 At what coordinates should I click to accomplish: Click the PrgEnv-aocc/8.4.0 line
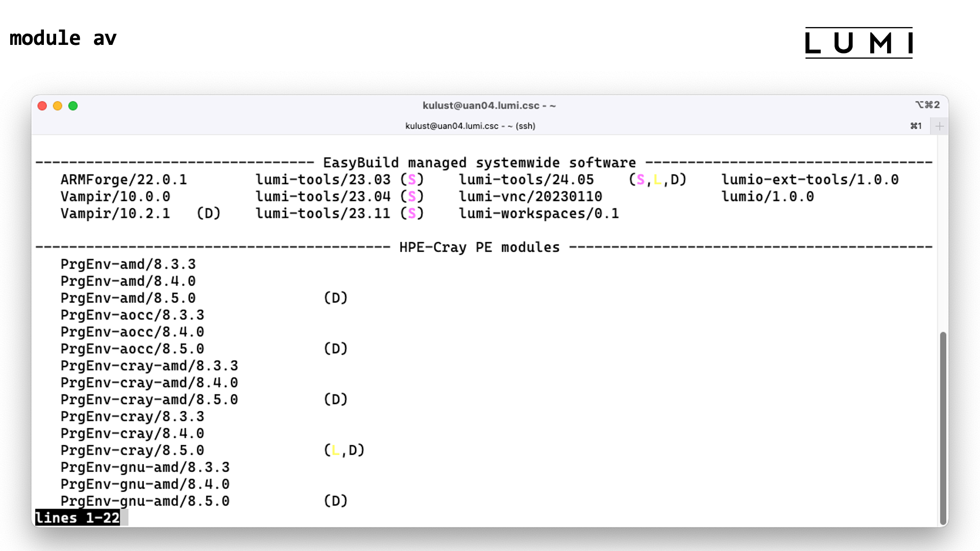(x=132, y=332)
